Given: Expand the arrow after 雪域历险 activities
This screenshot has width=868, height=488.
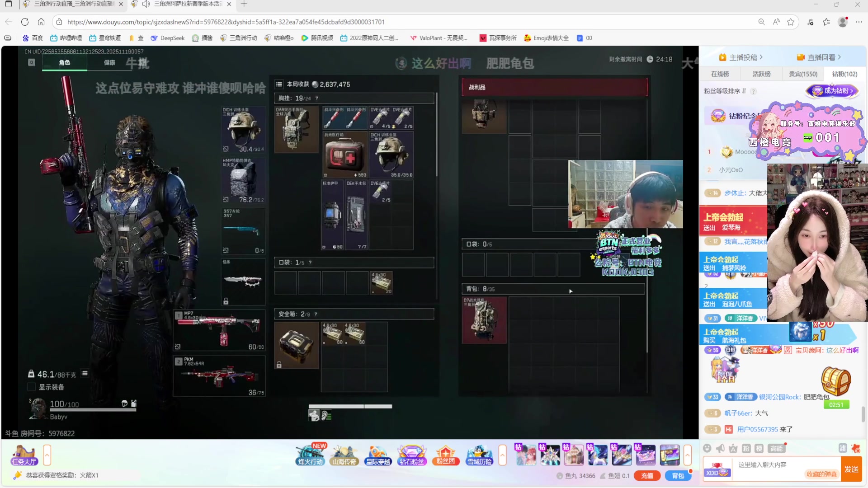Looking at the screenshot, I should pos(502,455).
